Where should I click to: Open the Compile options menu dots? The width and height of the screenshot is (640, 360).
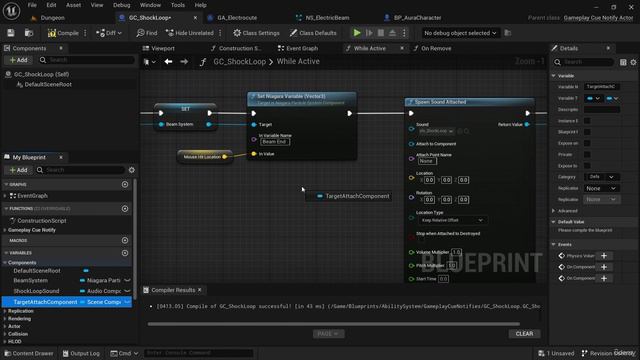pyautogui.click(x=85, y=33)
